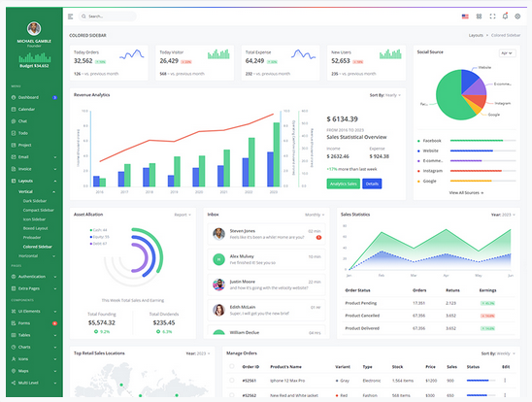Click the Layouts breadcrumb link
This screenshot has height=402, width=532.
pos(476,35)
